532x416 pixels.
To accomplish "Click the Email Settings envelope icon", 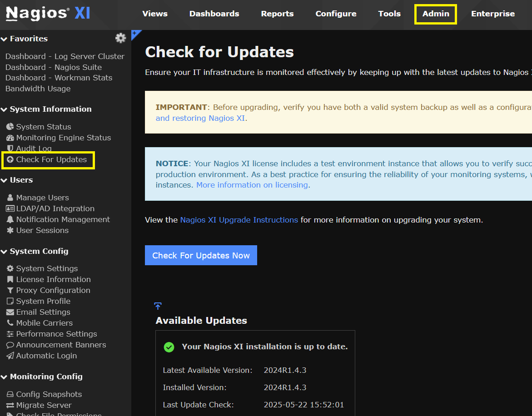I will click(10, 312).
